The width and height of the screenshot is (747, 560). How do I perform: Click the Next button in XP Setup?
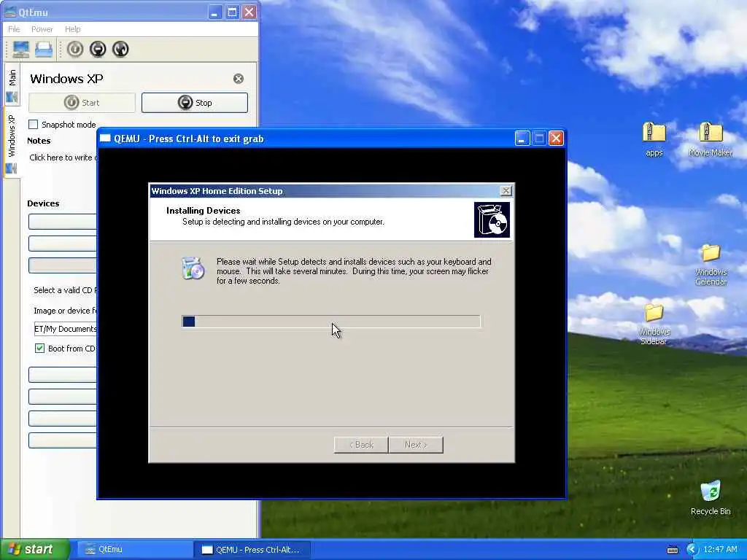pos(415,445)
